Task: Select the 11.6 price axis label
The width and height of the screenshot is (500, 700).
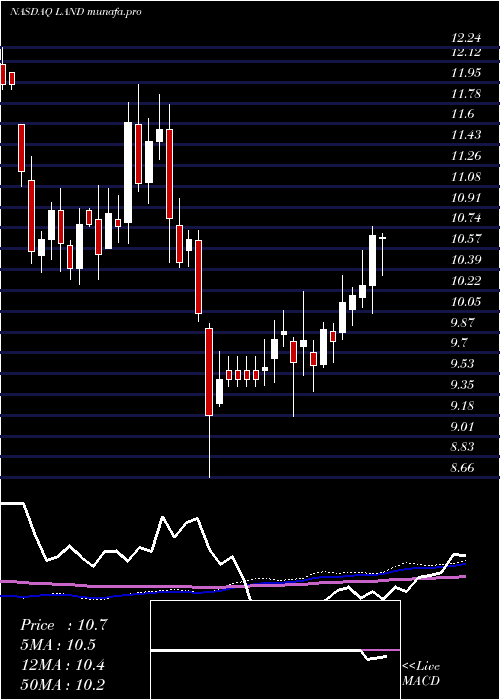Action: (462, 114)
